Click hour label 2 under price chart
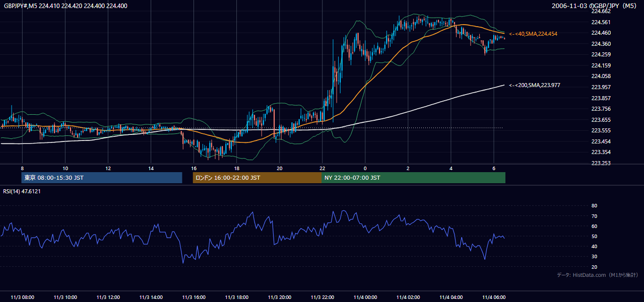Screen dimensions: 644x302 pos(408,168)
